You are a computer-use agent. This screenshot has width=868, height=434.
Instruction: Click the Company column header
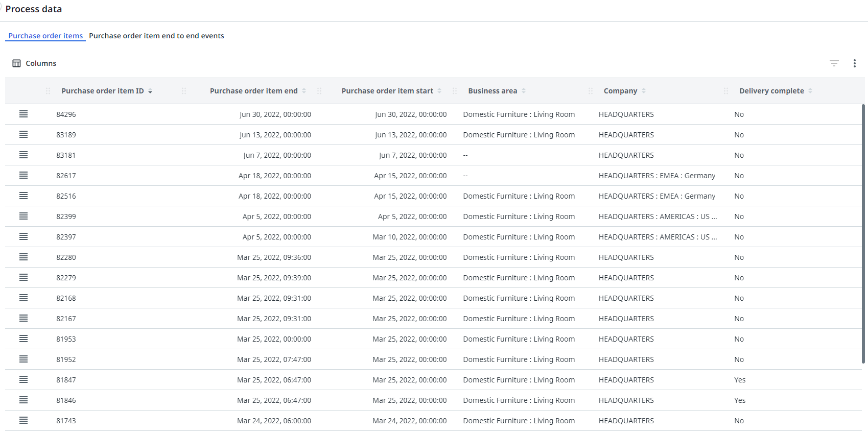point(620,91)
